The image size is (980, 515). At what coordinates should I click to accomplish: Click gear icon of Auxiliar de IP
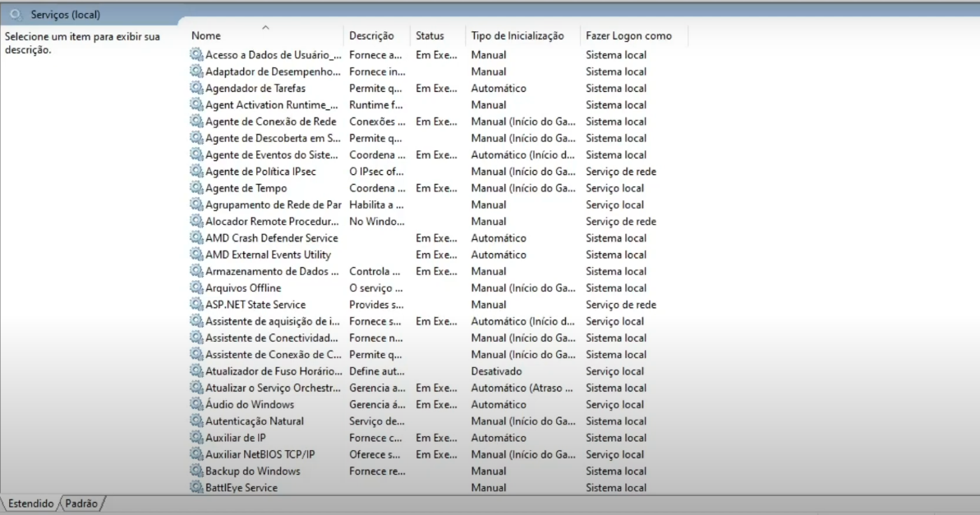click(196, 438)
